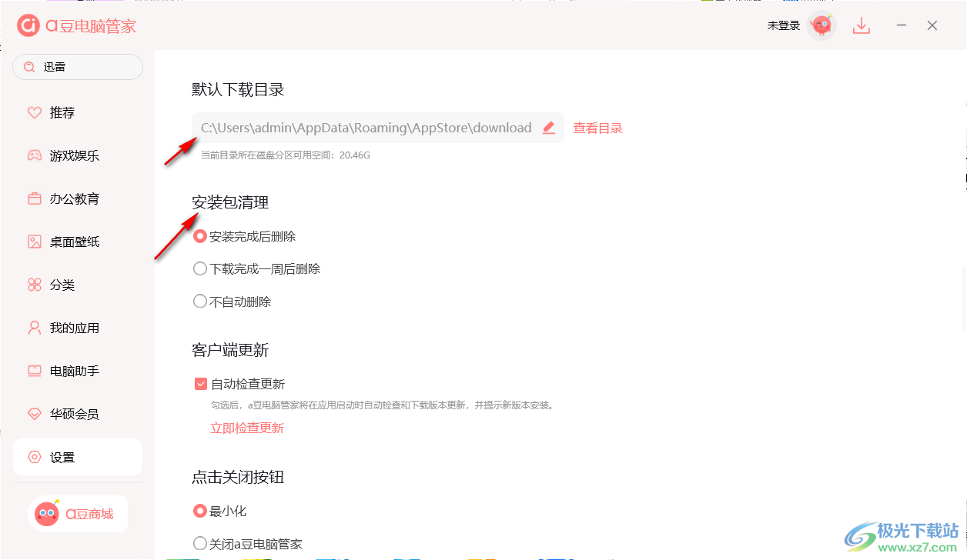This screenshot has height=560, width=967.
Task: Open the 办公教育 section
Action: (x=69, y=198)
